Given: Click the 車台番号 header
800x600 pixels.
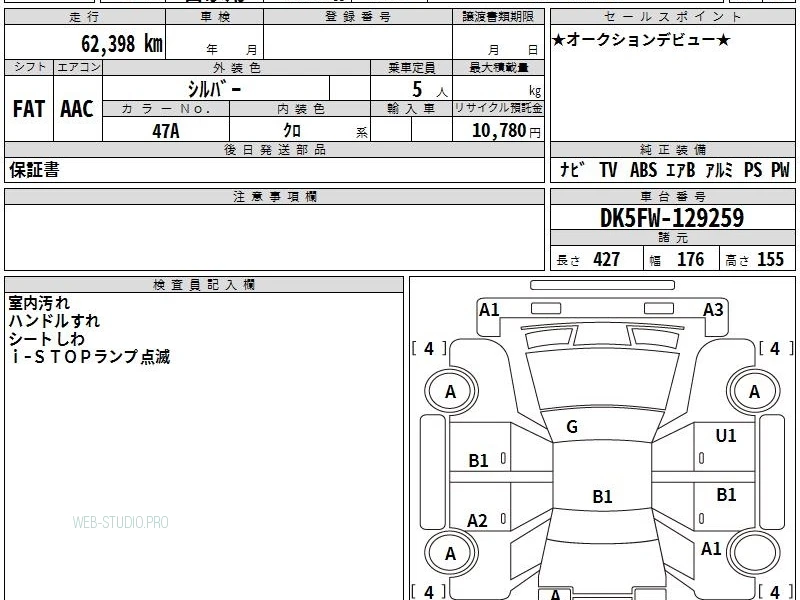Looking at the screenshot, I should (x=672, y=196).
